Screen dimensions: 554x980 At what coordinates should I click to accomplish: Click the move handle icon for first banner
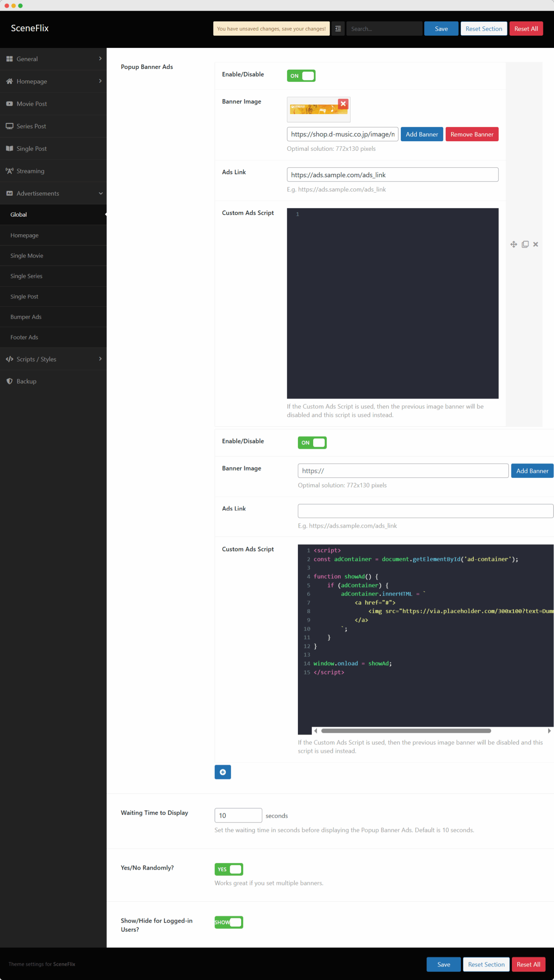pos(514,244)
